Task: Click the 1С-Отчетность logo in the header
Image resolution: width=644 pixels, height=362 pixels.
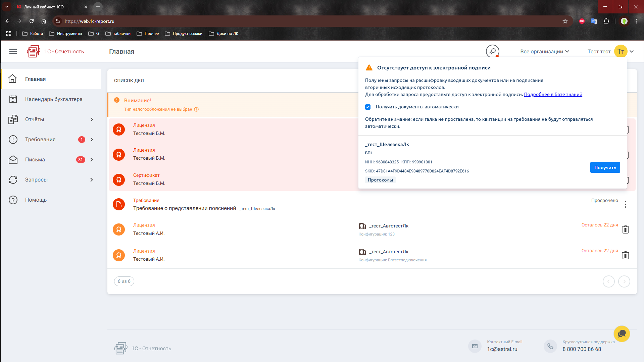Action: tap(56, 51)
